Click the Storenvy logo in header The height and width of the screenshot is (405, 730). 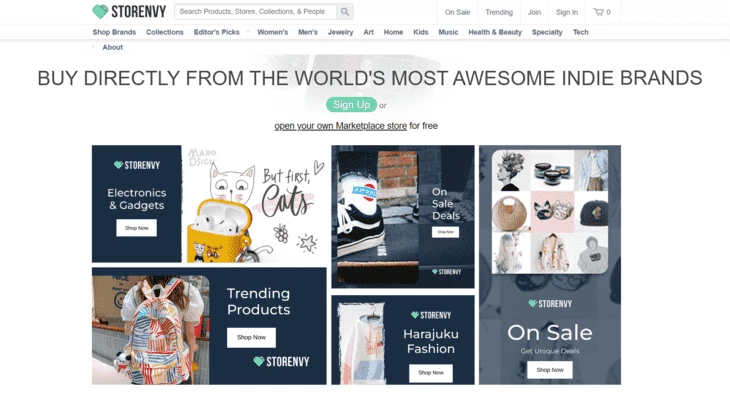[129, 12]
